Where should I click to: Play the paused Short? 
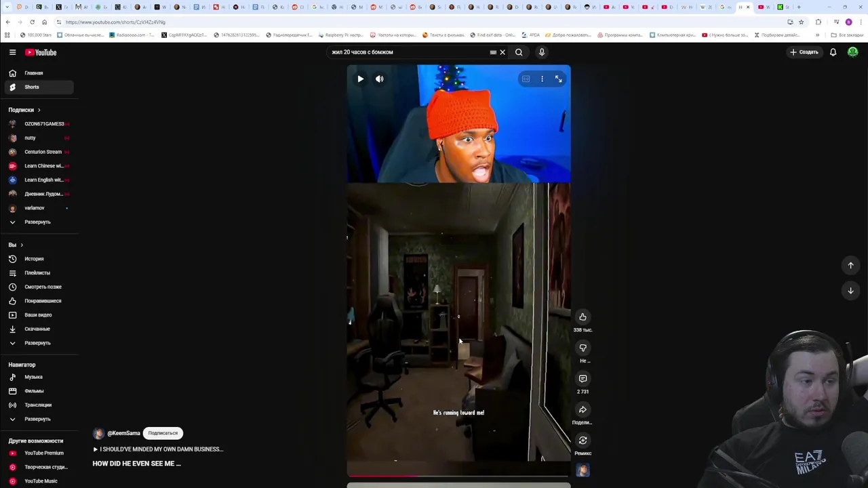click(x=361, y=79)
